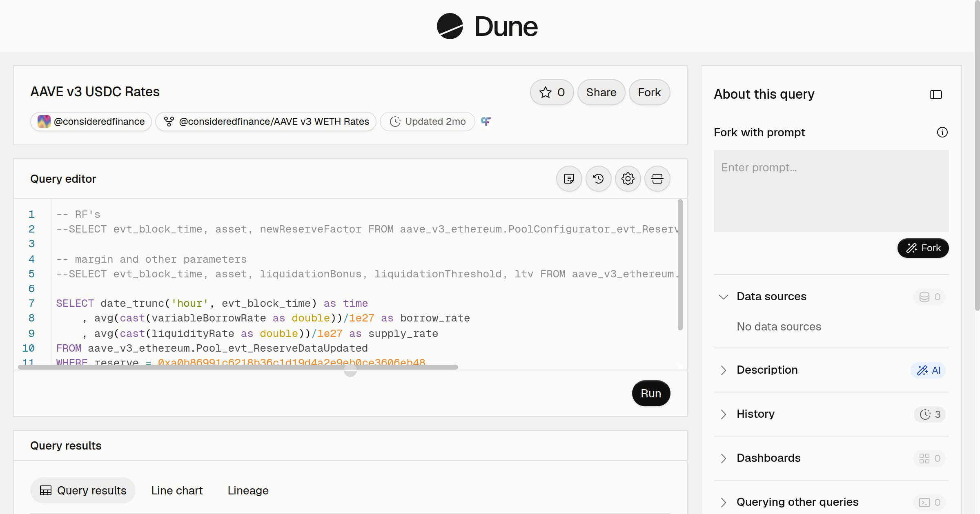Viewport: 980px width, 514px height.
Task: Click the black Fork with prompt button
Action: point(923,248)
